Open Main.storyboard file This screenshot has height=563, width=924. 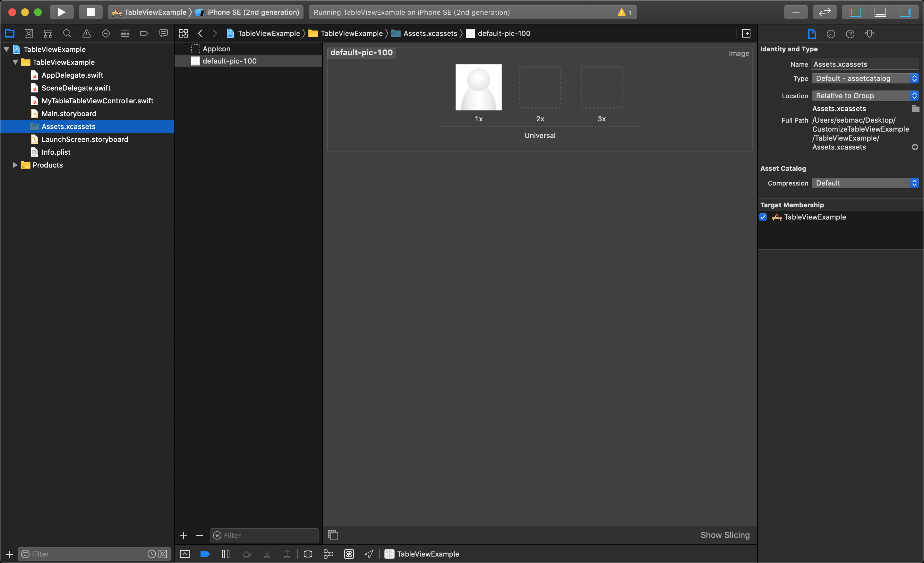(69, 113)
